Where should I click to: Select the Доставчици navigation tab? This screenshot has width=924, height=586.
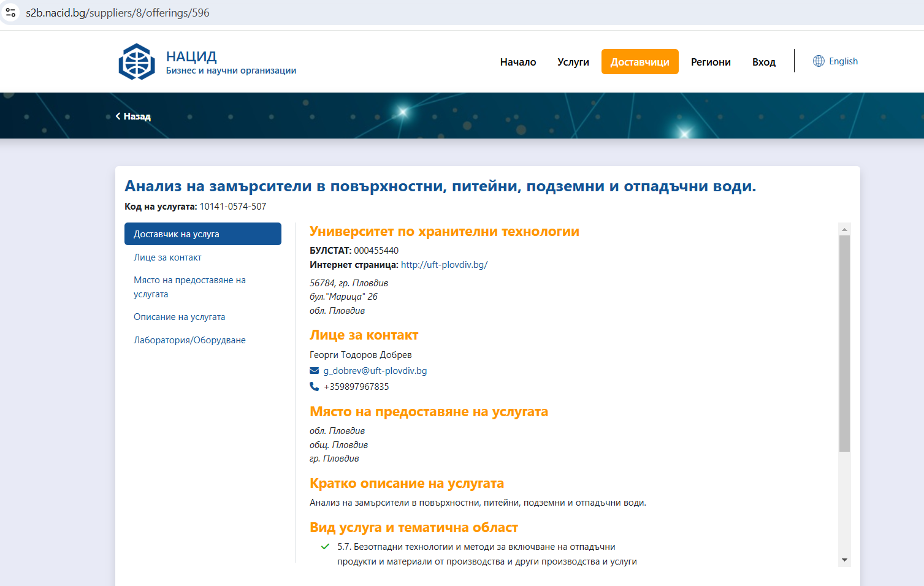(x=640, y=62)
